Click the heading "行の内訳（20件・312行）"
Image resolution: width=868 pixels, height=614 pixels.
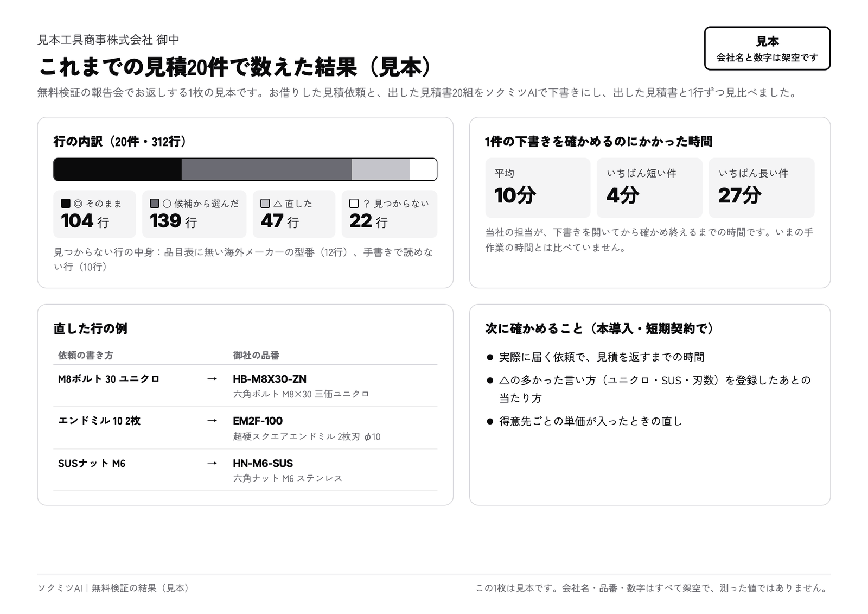pos(120,142)
